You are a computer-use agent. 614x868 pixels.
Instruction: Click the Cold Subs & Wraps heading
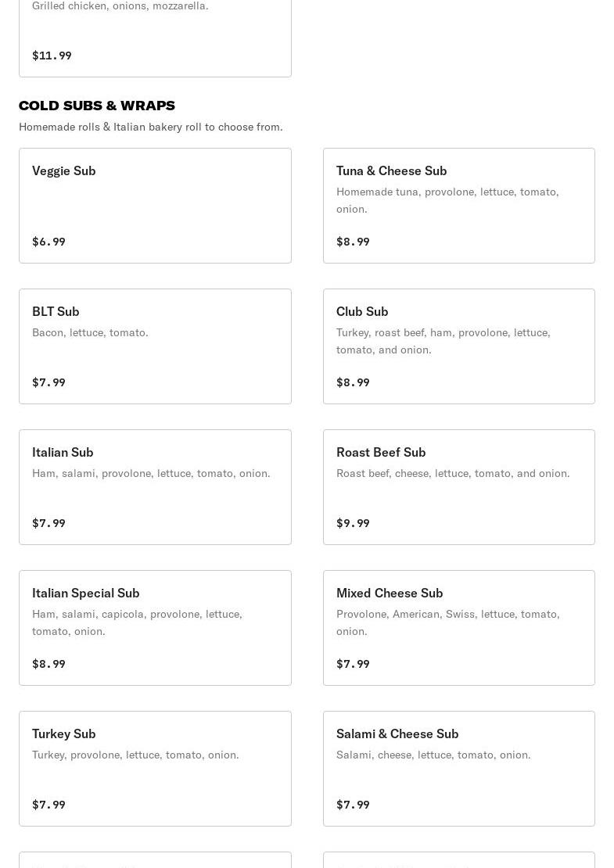97,106
